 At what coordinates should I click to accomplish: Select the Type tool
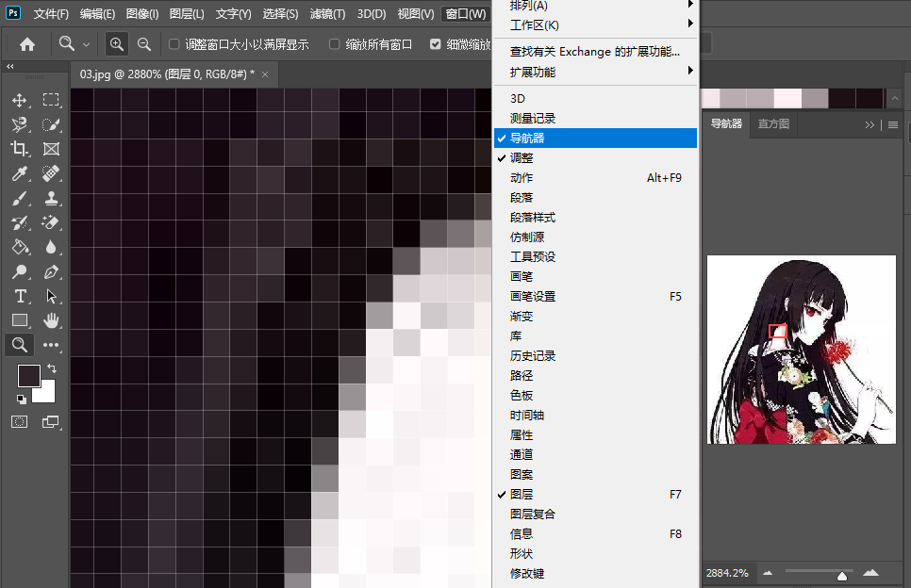tap(19, 297)
